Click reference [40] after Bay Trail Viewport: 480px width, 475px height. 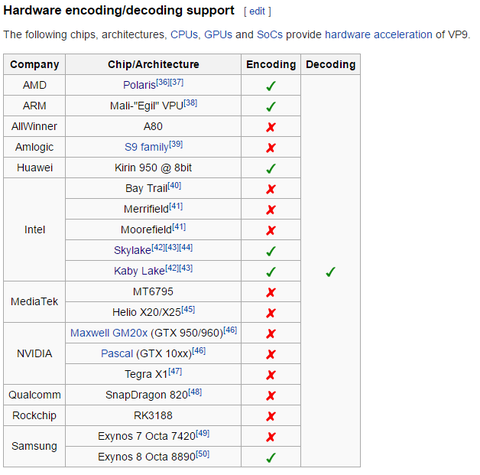point(174,186)
